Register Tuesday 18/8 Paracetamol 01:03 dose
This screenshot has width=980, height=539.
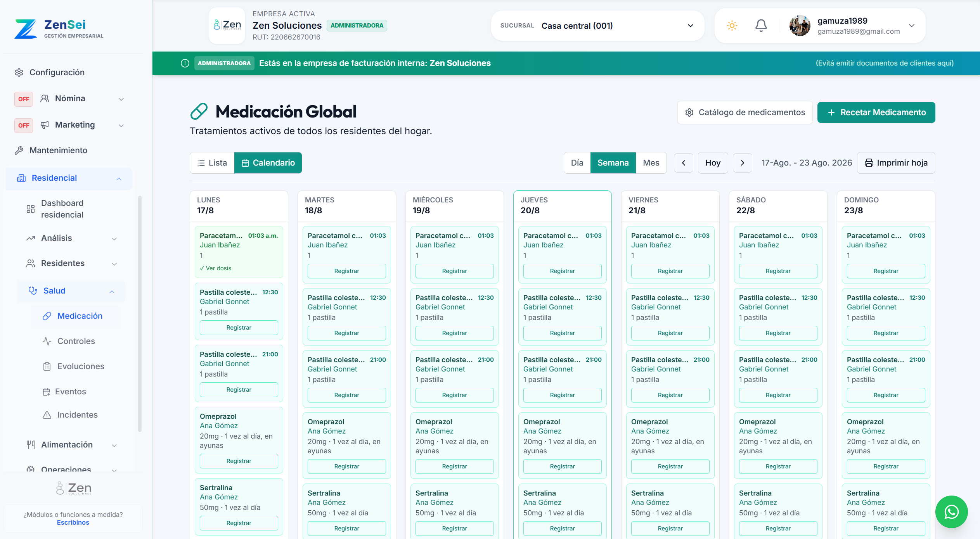[347, 271]
